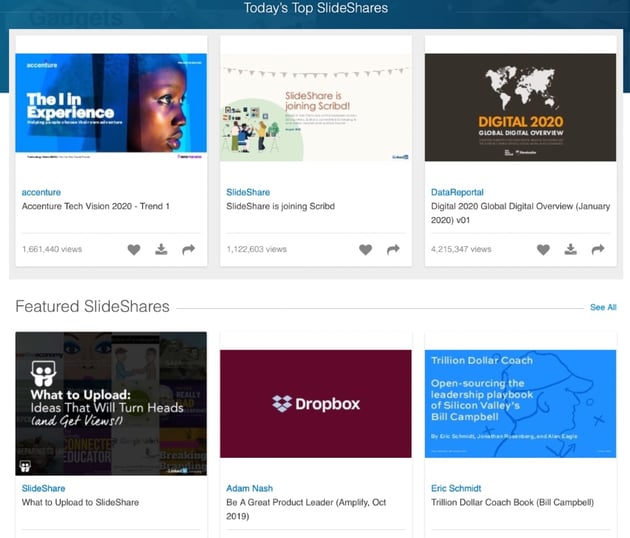630x538 pixels.
Task: Click the DIGITAL 2020 world map thumbnail
Action: 520,107
